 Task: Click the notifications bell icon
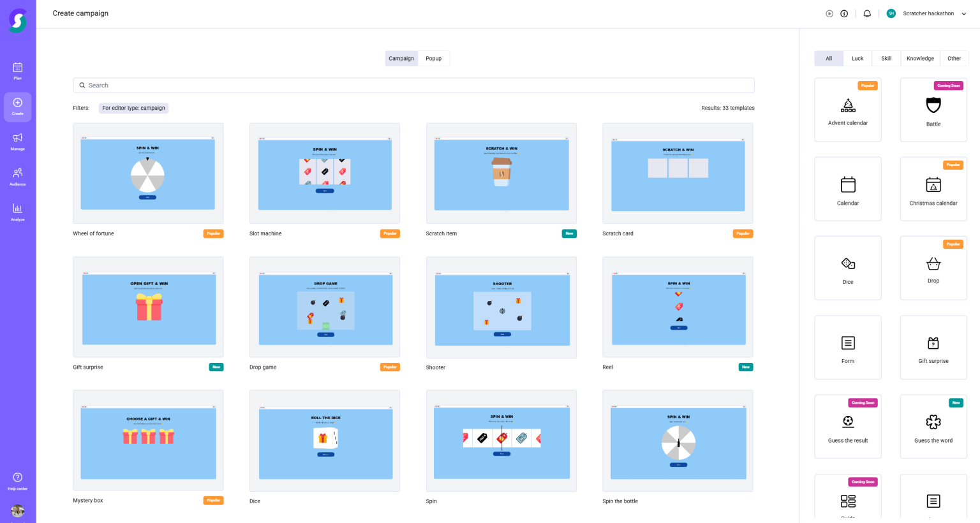point(867,13)
